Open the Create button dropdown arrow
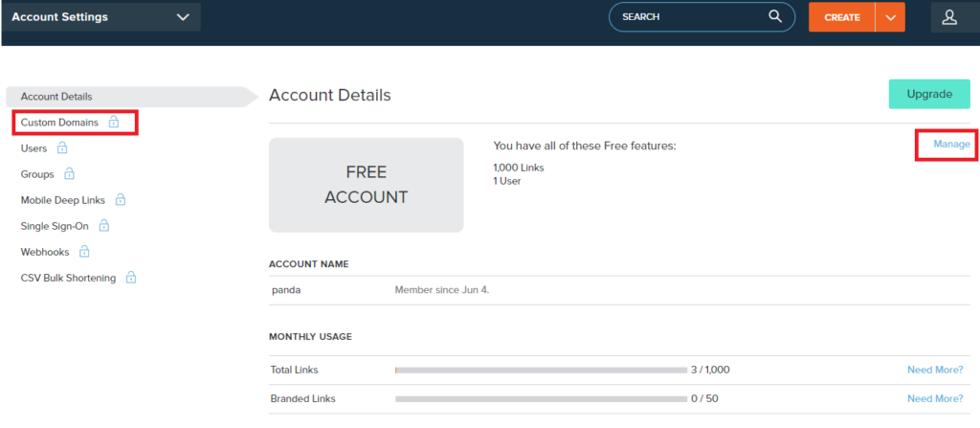The height and width of the screenshot is (428, 980). [891, 17]
